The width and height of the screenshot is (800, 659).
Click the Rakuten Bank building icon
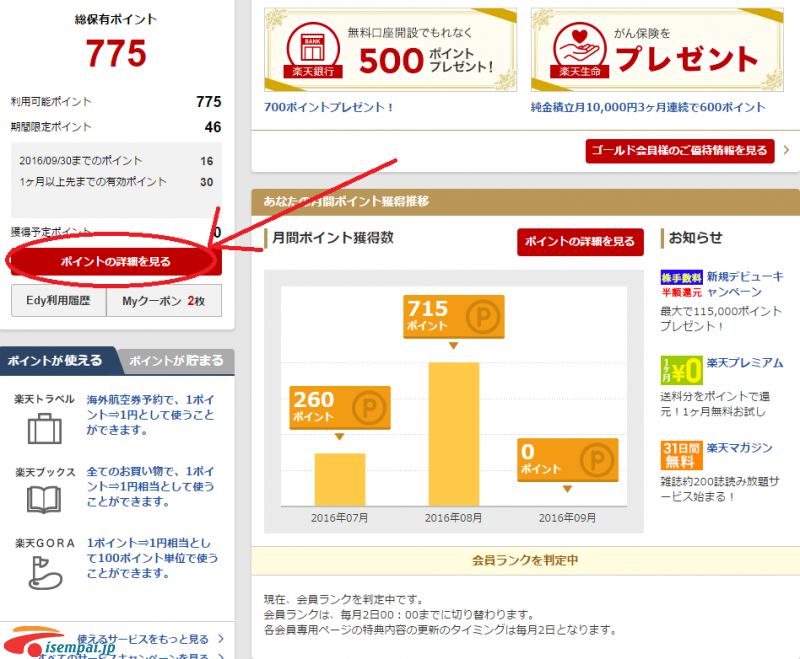pos(313,49)
